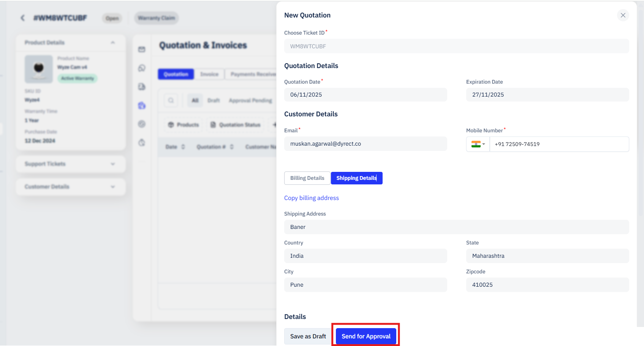
Task: Switch to the Billing Details tab
Action: click(x=307, y=178)
